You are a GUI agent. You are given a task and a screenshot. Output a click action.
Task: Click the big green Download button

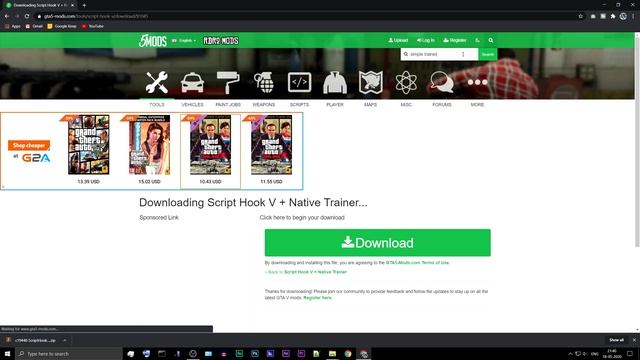pos(378,242)
